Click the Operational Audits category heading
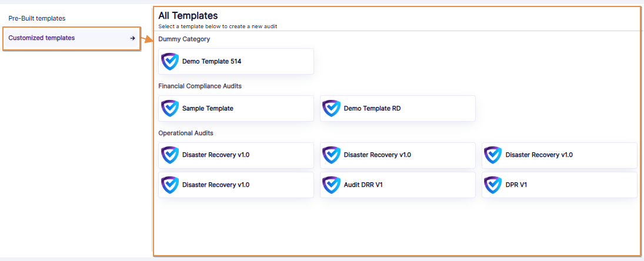The image size is (644, 261). click(x=186, y=133)
